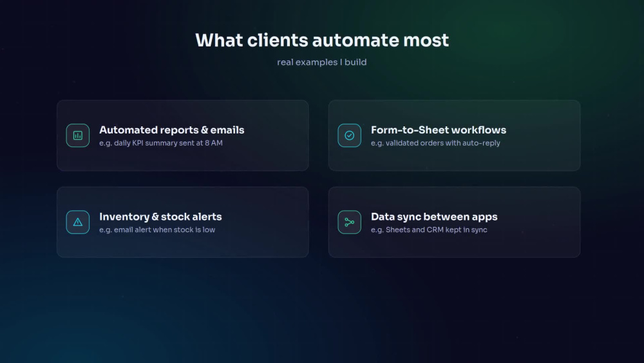Select the 'Form-to-Sheet workflows' title
644x363 pixels.
tap(438, 130)
